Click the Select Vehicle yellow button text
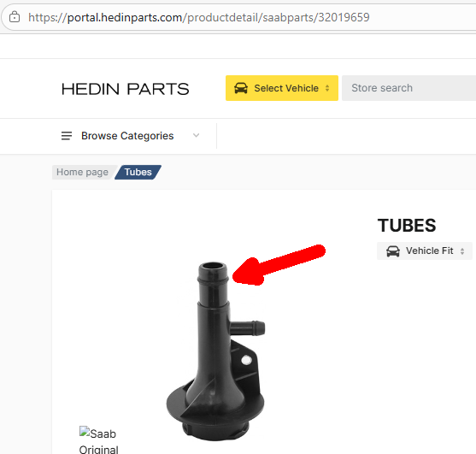Screen dimensions: 476x454 coord(286,88)
